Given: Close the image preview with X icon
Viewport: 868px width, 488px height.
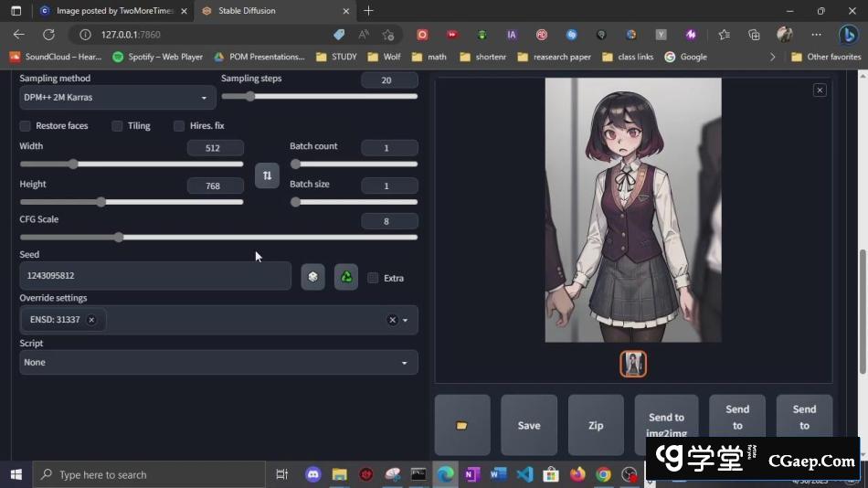Looking at the screenshot, I should 820,90.
